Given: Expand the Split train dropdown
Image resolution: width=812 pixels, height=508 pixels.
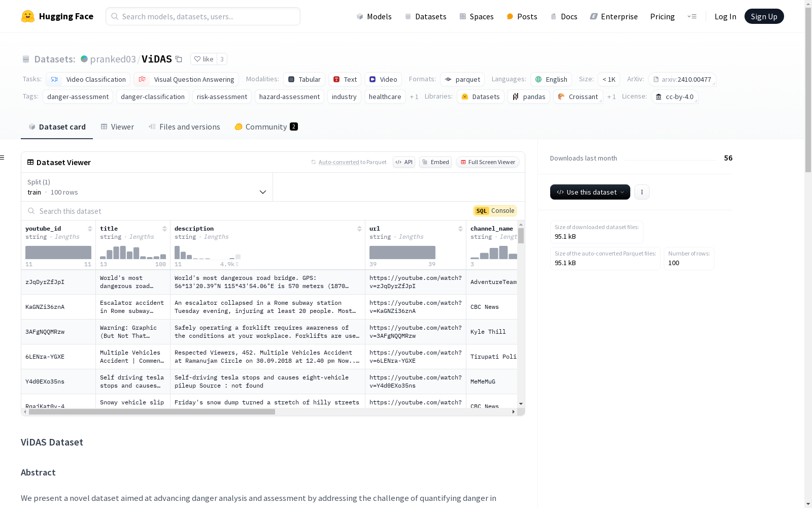Looking at the screenshot, I should (x=147, y=187).
